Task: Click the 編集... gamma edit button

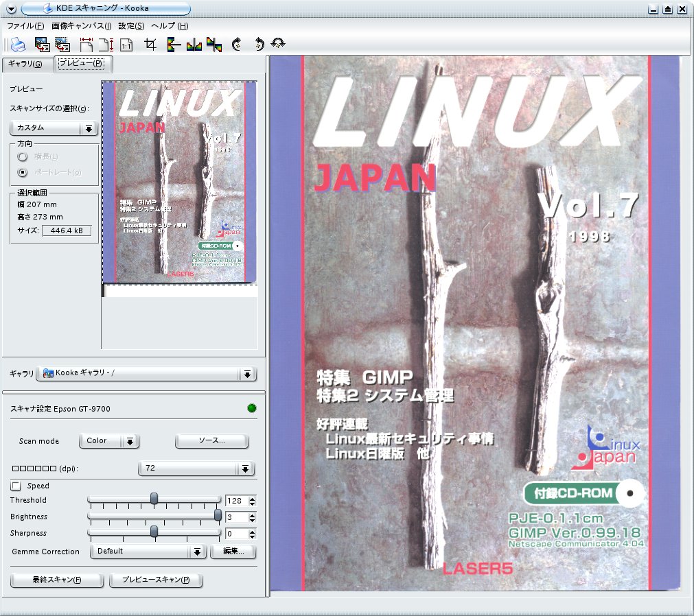Action: (233, 552)
